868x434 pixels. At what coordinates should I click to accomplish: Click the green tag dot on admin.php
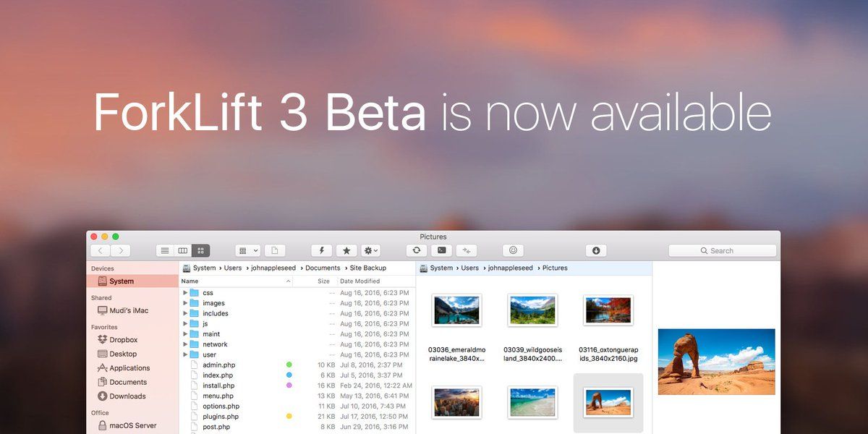[x=289, y=365]
